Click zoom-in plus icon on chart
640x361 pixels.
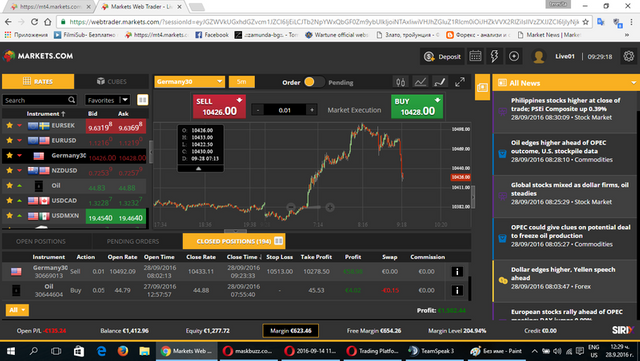(x=330, y=207)
